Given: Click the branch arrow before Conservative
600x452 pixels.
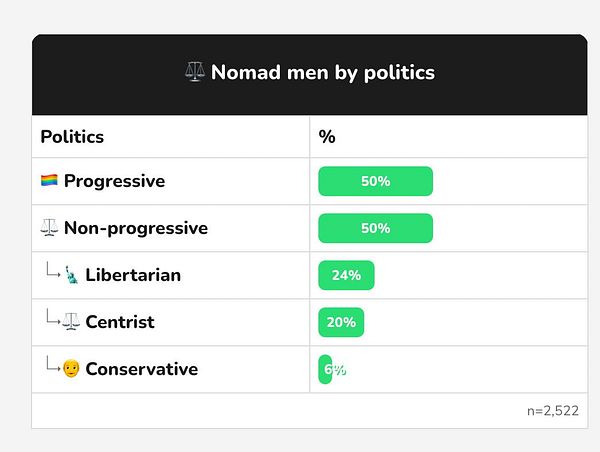Looking at the screenshot, I should click(52, 366).
